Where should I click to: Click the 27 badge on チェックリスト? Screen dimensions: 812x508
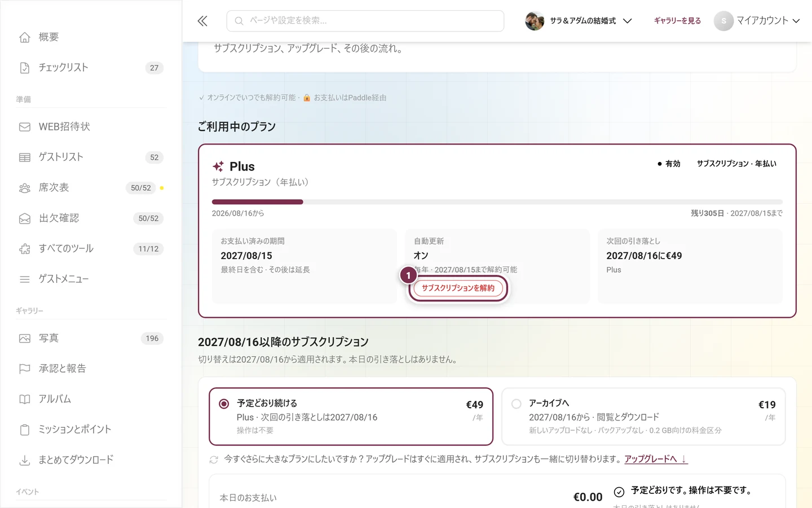coord(154,68)
